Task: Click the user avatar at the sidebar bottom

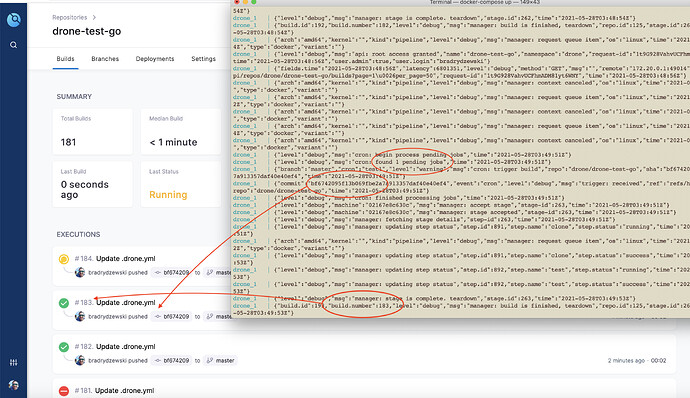Action: click(14, 385)
